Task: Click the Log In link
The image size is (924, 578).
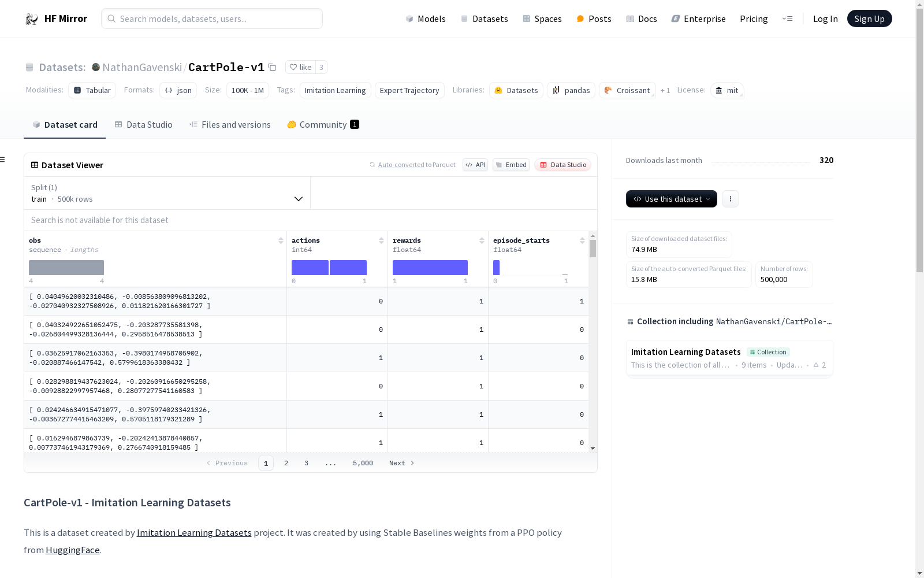Action: (825, 19)
